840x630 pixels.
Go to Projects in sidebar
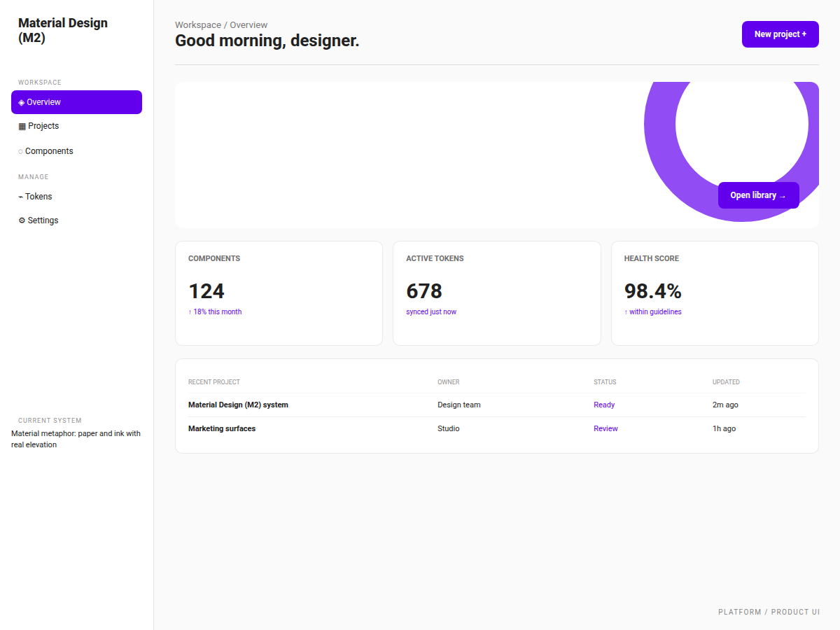click(x=76, y=126)
